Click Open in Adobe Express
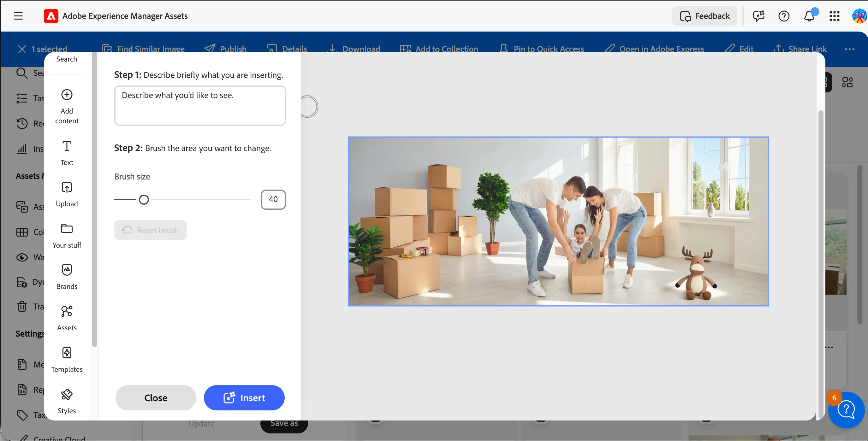This screenshot has width=868, height=441. [x=654, y=49]
